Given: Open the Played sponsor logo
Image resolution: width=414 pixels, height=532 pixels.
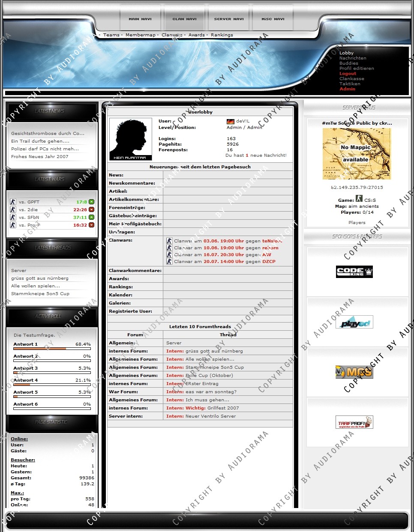Looking at the screenshot, I should pos(354,322).
